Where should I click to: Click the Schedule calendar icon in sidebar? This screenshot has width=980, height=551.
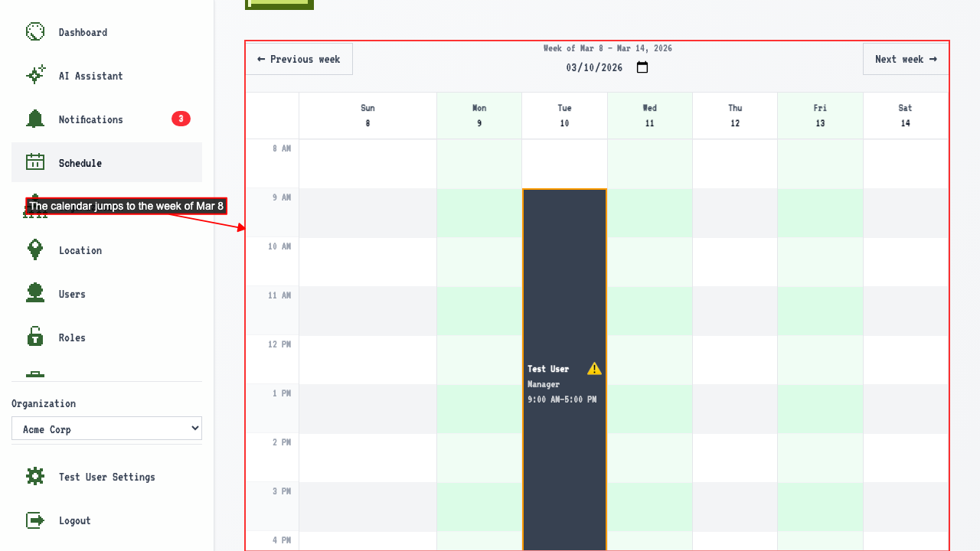point(35,162)
